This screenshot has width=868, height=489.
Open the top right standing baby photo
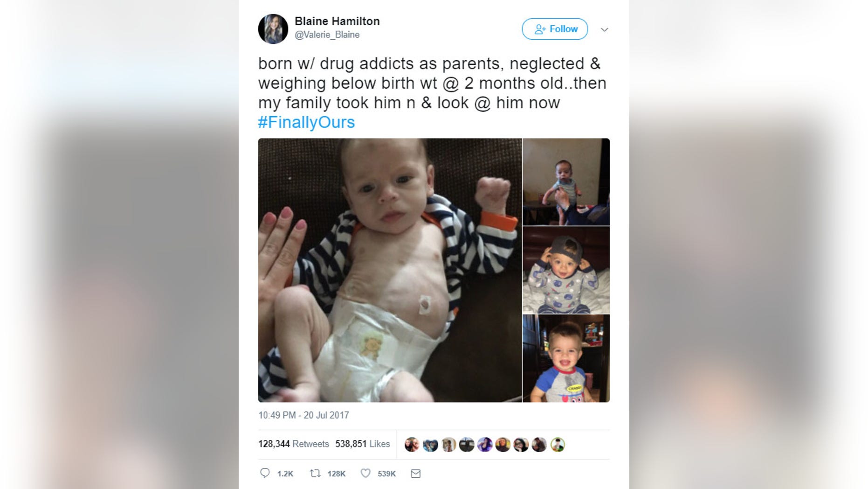coord(566,182)
